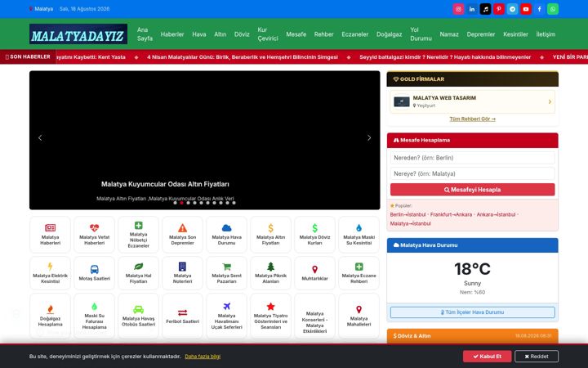The width and height of the screenshot is (588, 368).
Task: Expand the Malatya Web Tasarım listing chevron
Action: (x=550, y=101)
